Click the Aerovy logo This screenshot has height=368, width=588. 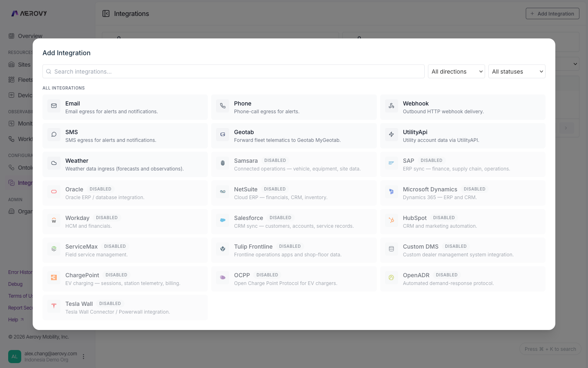[29, 13]
